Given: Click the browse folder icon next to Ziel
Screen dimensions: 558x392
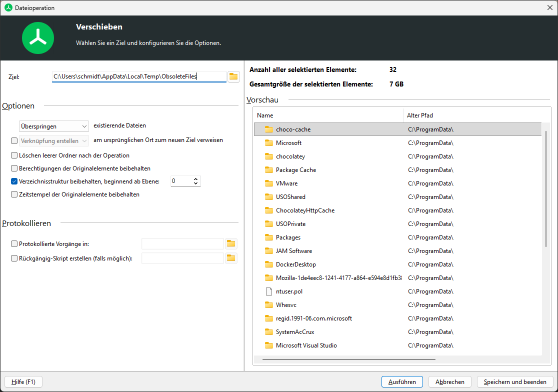Looking at the screenshot, I should click(233, 76).
